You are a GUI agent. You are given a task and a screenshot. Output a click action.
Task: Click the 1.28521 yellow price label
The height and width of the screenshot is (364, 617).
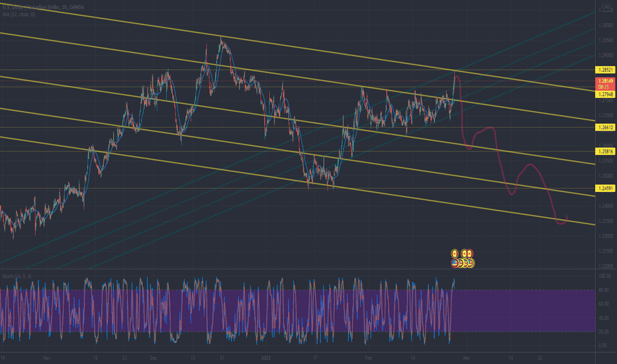click(605, 70)
